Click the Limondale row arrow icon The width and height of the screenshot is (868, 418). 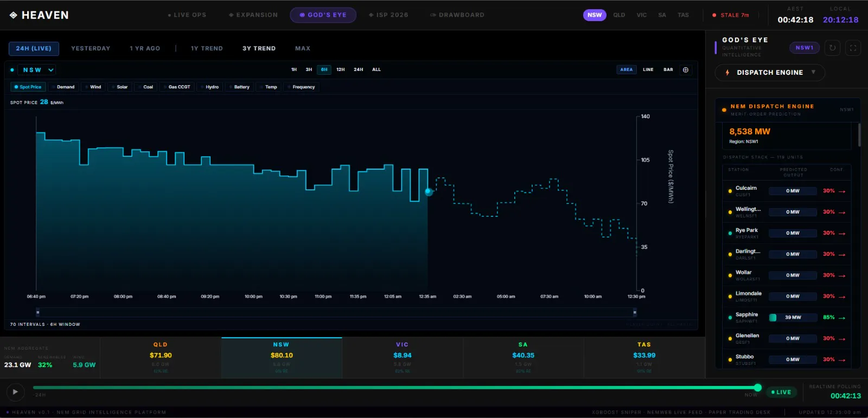point(842,297)
